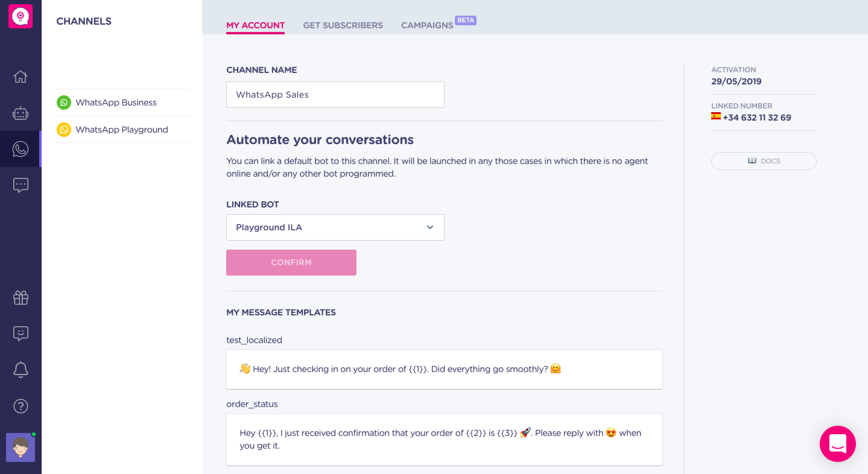Switch to the Get Subscribers tab
The height and width of the screenshot is (474, 868).
tap(343, 25)
